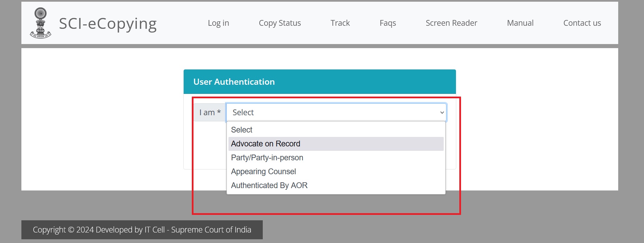Open the Track navigation link
Screen dimensions: 644x243
click(x=340, y=23)
